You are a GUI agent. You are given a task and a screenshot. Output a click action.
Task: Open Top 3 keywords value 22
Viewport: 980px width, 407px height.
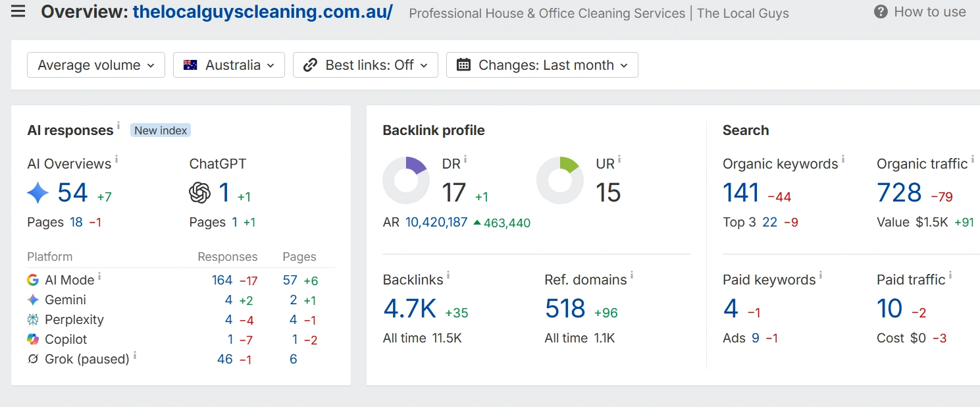point(770,222)
